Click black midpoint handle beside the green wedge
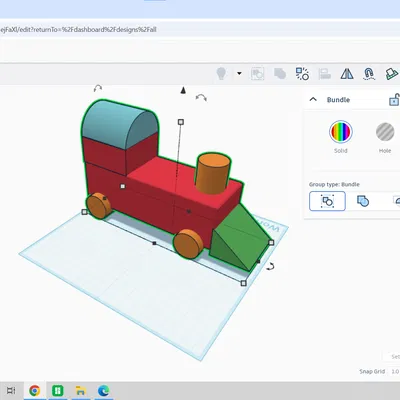This screenshot has width=400, height=400. (x=258, y=262)
